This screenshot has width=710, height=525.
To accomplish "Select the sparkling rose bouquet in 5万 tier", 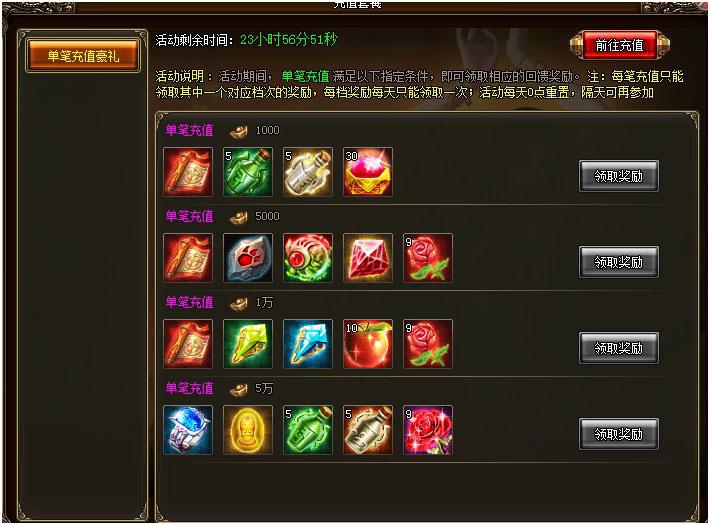I will 428,430.
